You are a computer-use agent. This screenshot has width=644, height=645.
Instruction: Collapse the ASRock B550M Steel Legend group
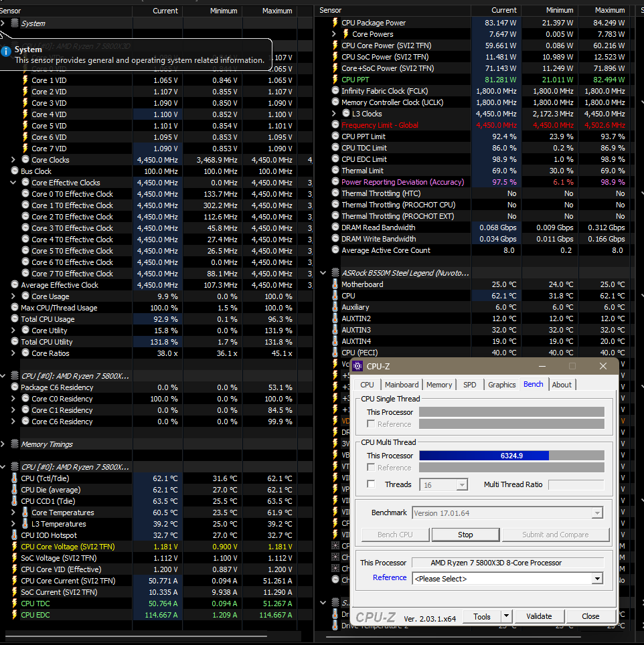point(323,272)
